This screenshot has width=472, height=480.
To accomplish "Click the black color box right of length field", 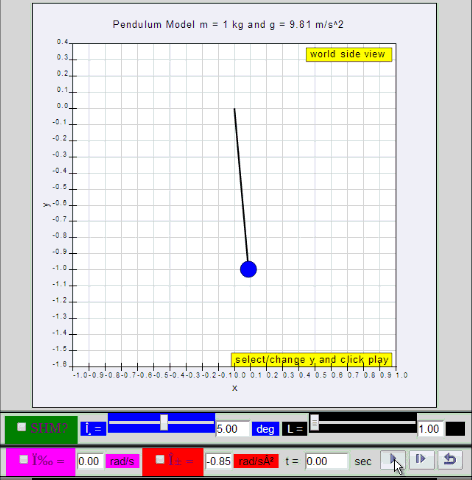I will click(455, 429).
